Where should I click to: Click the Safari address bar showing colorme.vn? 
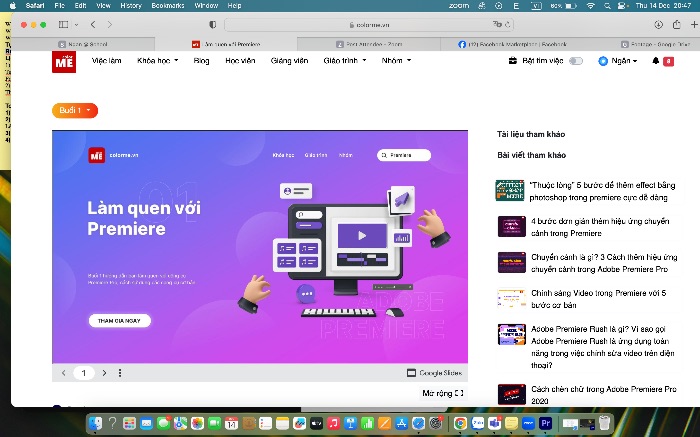(x=369, y=25)
